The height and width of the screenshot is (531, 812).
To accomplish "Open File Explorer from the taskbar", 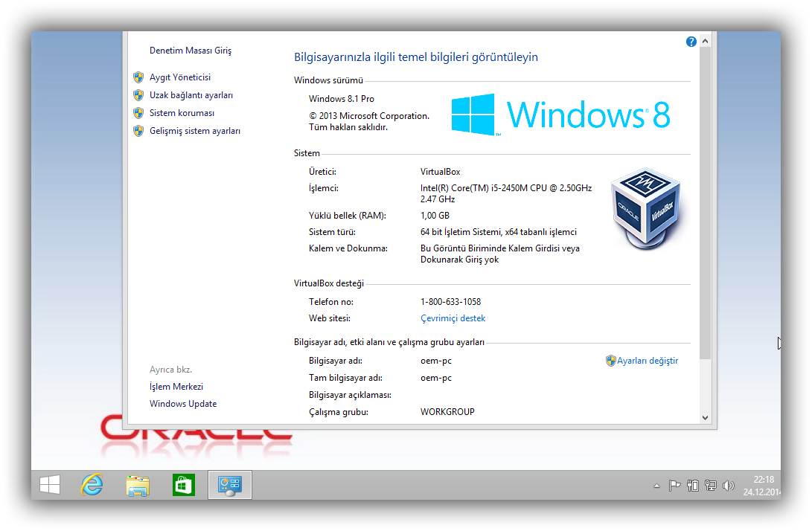I will 138,486.
